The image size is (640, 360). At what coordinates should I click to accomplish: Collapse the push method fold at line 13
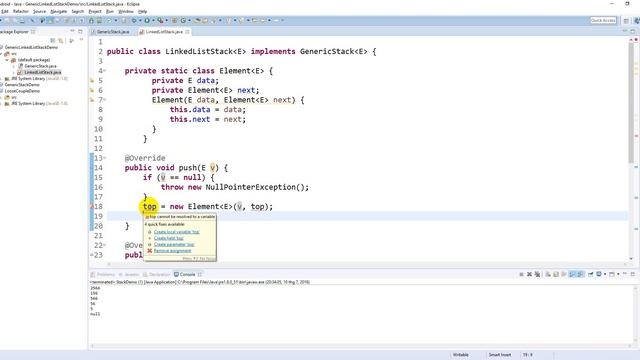click(x=105, y=158)
